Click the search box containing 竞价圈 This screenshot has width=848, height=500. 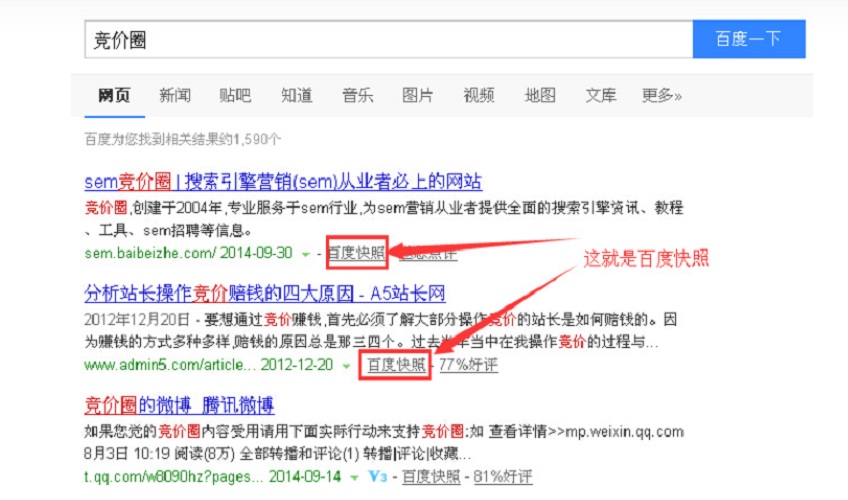tap(388, 39)
